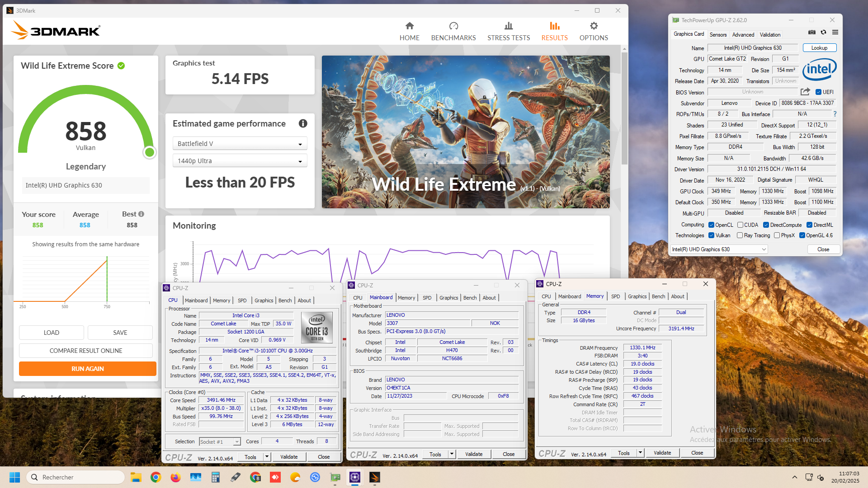Take a GPU-Z screenshot with the camera icon
The width and height of the screenshot is (868, 488).
click(x=812, y=32)
